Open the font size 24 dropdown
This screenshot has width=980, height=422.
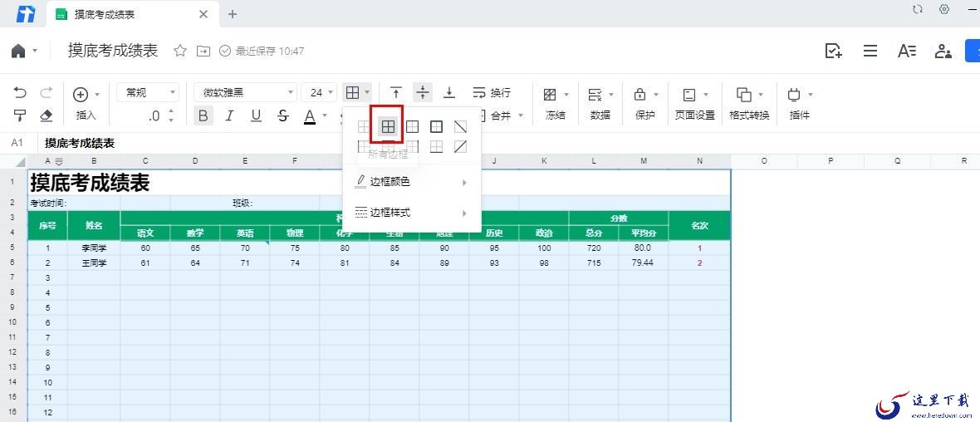click(319, 92)
